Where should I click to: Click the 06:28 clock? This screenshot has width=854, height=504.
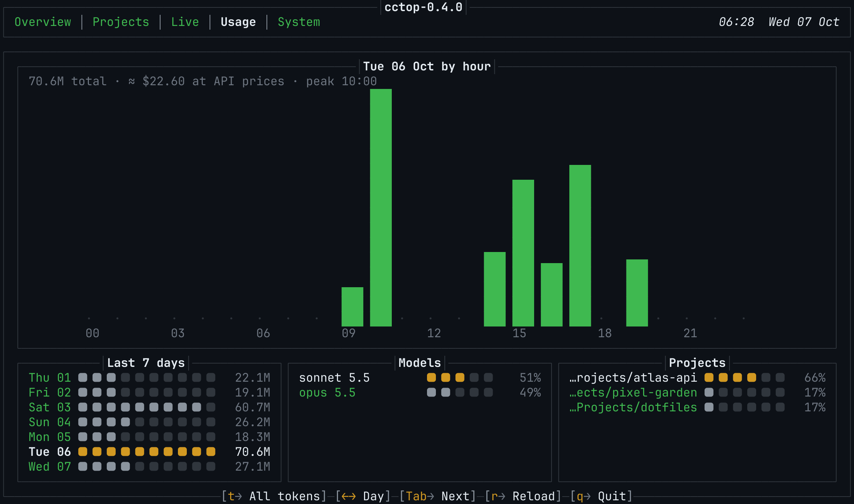click(737, 22)
